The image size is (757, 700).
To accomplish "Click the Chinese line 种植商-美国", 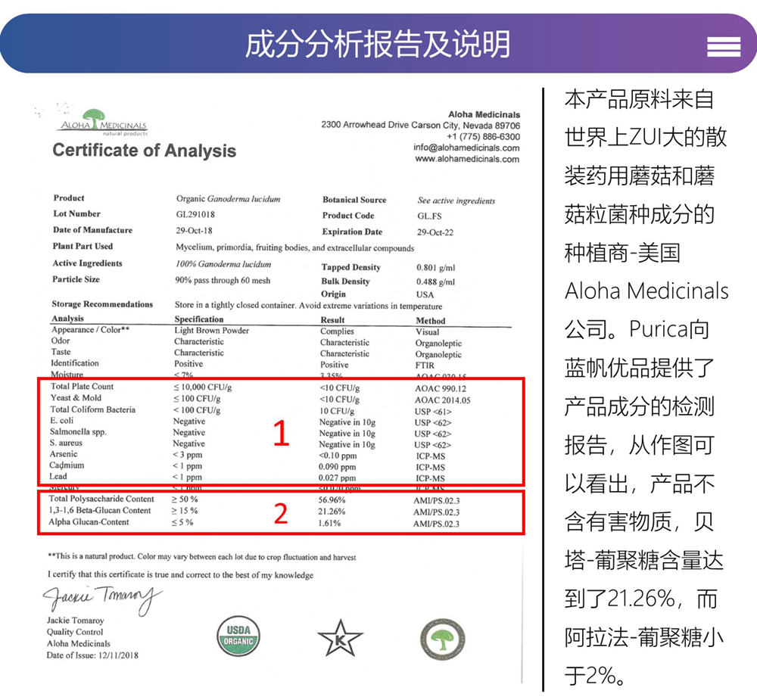I will [622, 254].
